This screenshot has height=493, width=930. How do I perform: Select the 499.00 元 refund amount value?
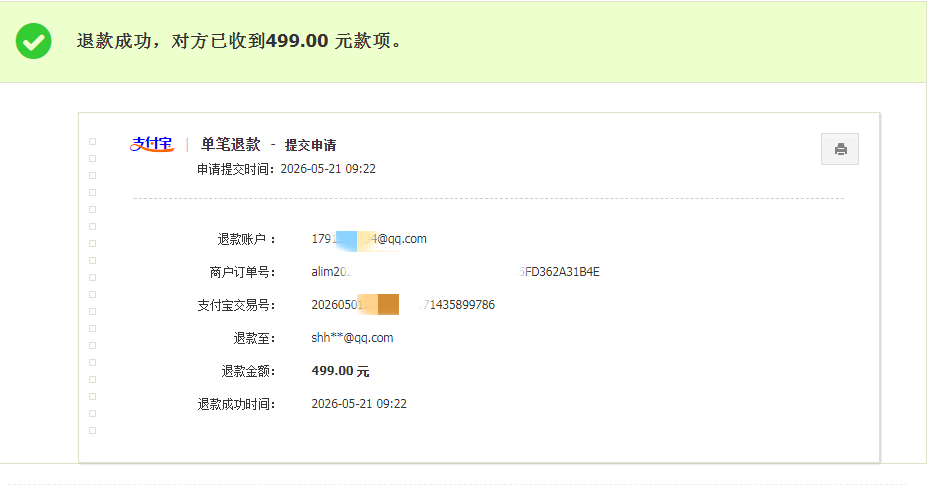[340, 371]
